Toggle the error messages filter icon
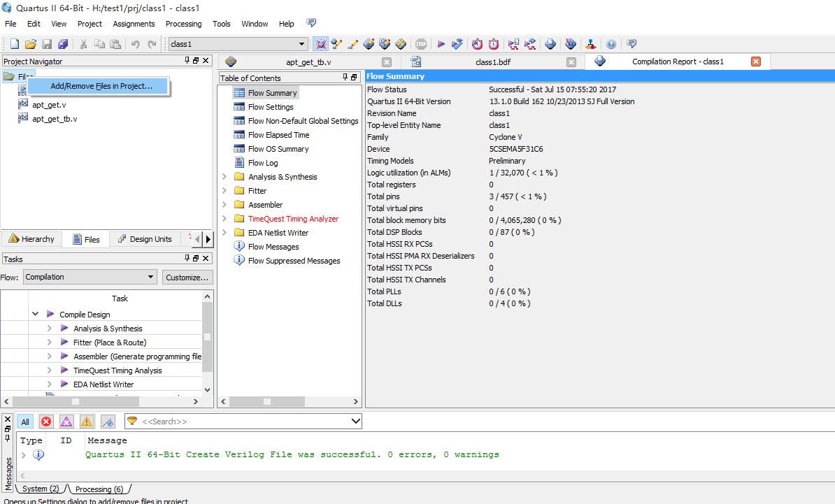This screenshot has width=835, height=504. tap(46, 422)
